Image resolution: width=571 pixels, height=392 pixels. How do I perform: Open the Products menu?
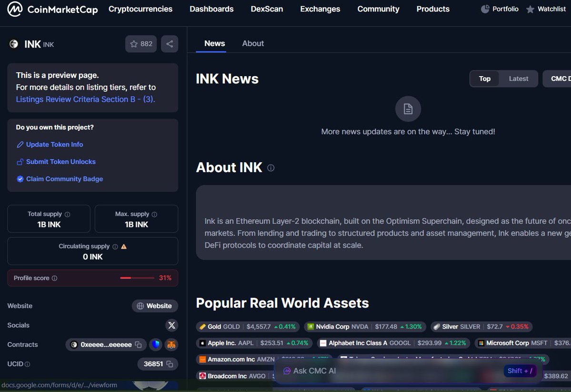[433, 9]
